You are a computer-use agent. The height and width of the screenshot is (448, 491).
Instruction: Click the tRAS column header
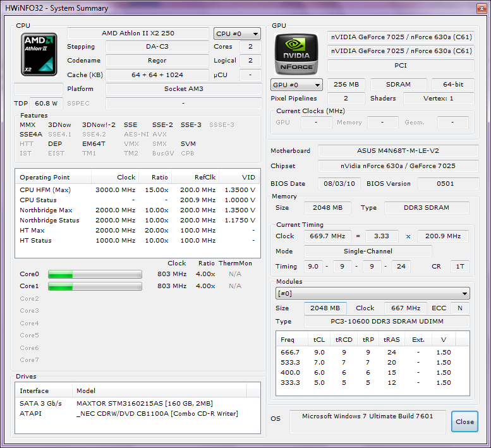[x=392, y=340]
